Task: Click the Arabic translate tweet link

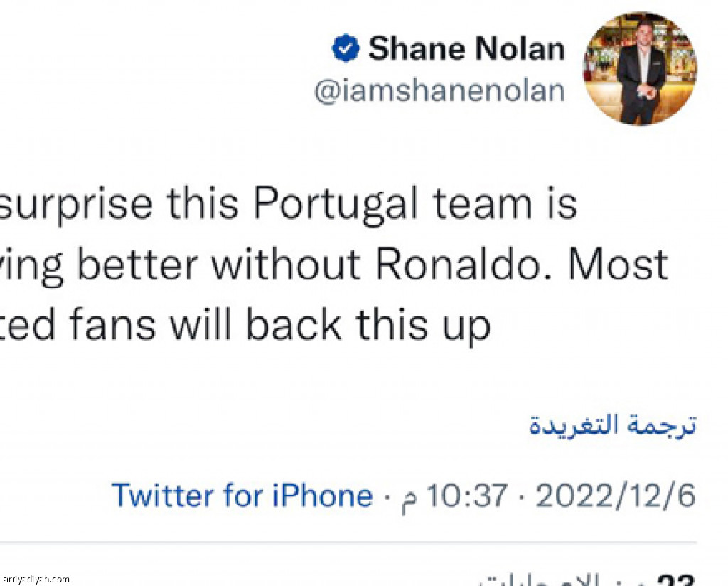Action: click(x=612, y=425)
